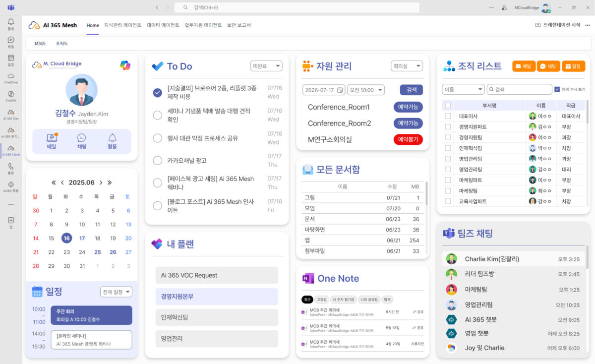Open Copilot from the Teams sidebar

pyautogui.click(x=11, y=96)
